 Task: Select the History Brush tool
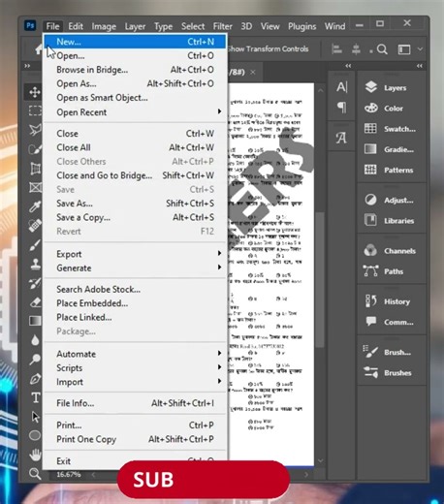pyautogui.click(x=35, y=283)
